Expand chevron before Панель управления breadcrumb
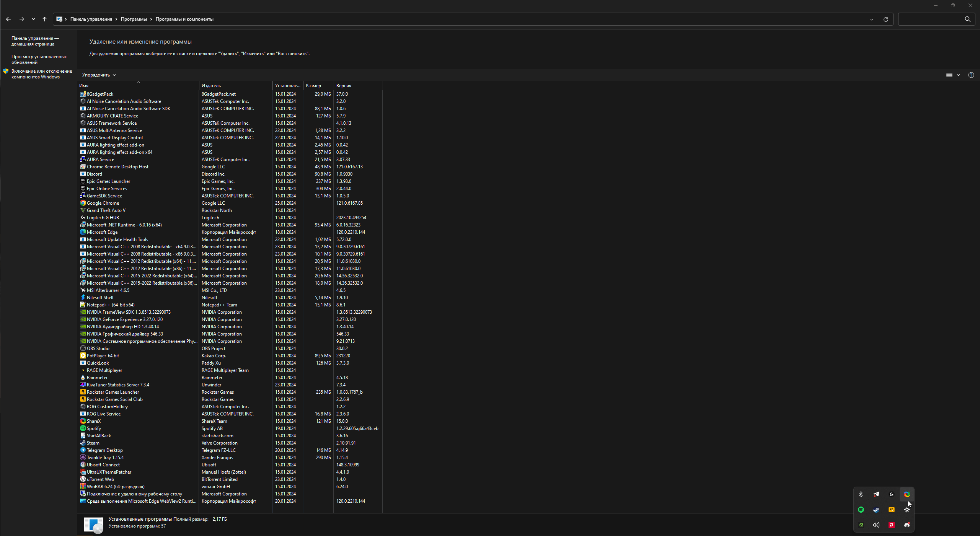Image resolution: width=980 pixels, height=536 pixels. [66, 19]
